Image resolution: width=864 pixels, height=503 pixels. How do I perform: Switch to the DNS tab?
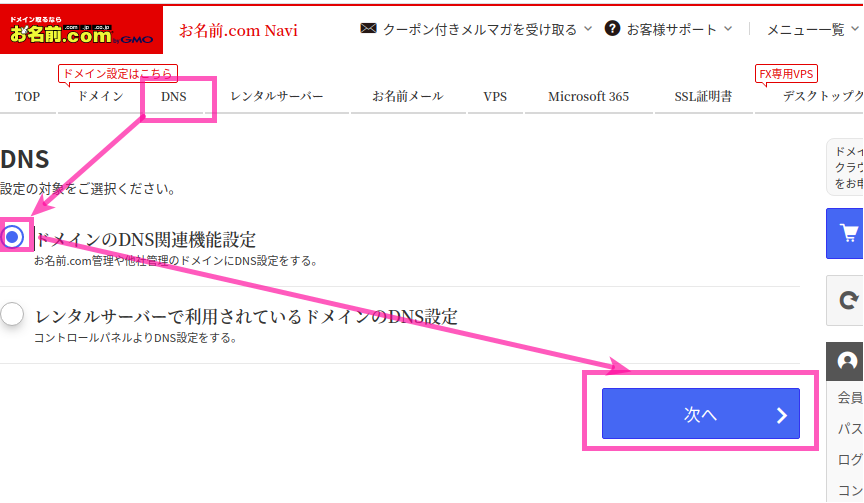coord(174,96)
